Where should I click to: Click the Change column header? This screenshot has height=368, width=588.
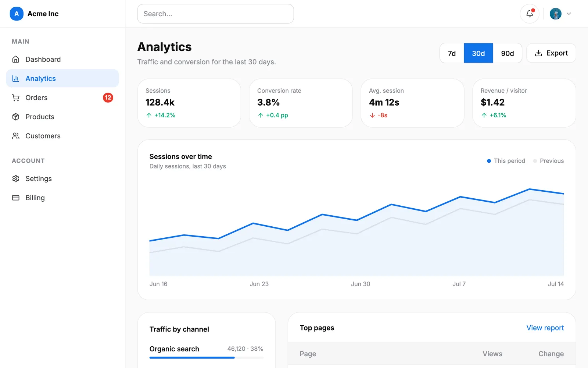551,354
